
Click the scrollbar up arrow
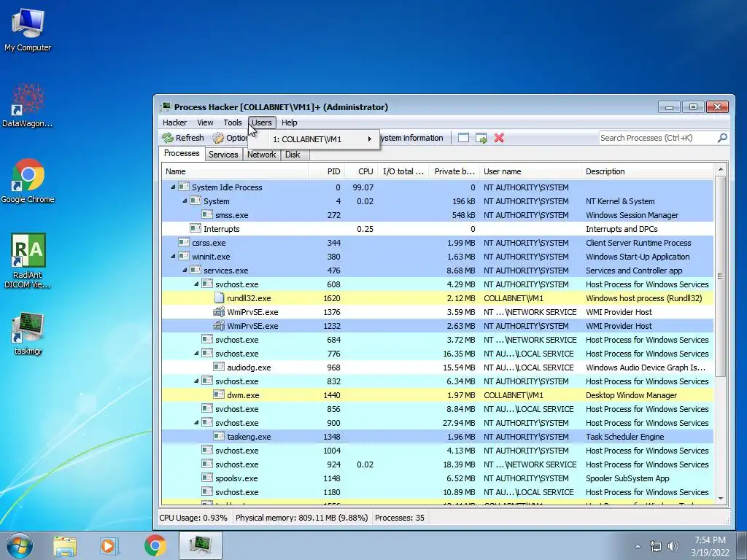coord(720,169)
